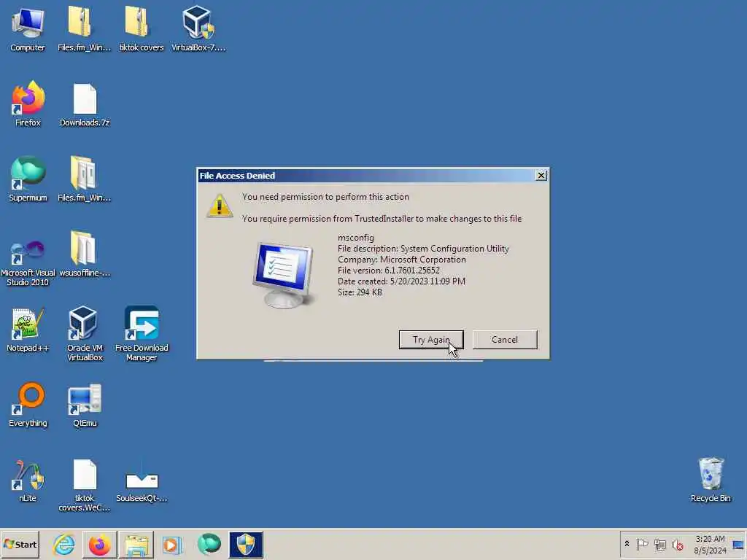Click 'Size: 294 KB' text
Viewport: 747px width, 560px height.
coord(360,292)
